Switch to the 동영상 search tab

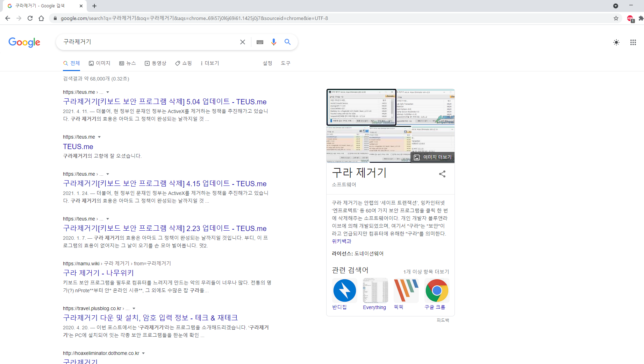point(156,63)
